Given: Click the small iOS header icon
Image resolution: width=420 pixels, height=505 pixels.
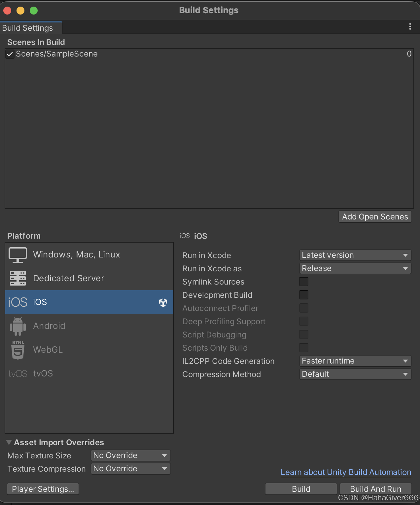Looking at the screenshot, I should point(185,236).
